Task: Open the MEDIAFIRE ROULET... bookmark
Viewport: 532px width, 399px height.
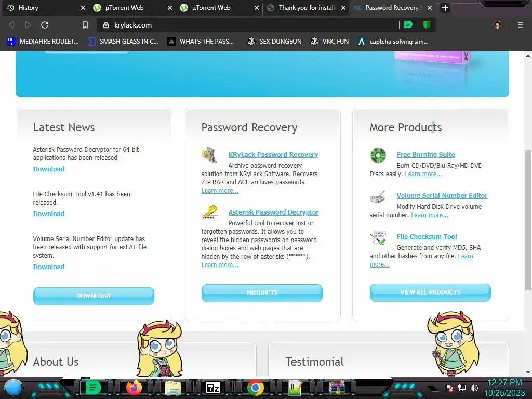Action: (x=43, y=42)
